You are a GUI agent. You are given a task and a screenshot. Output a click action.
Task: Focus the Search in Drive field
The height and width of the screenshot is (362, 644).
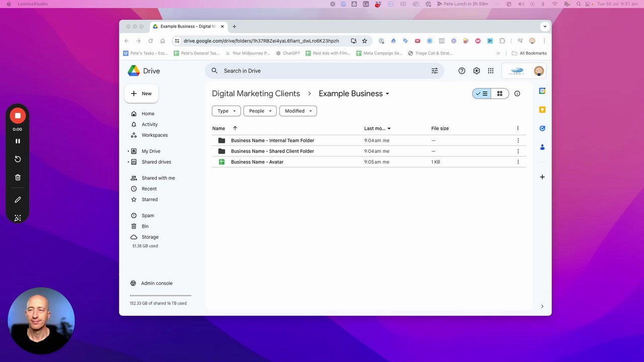pos(325,71)
